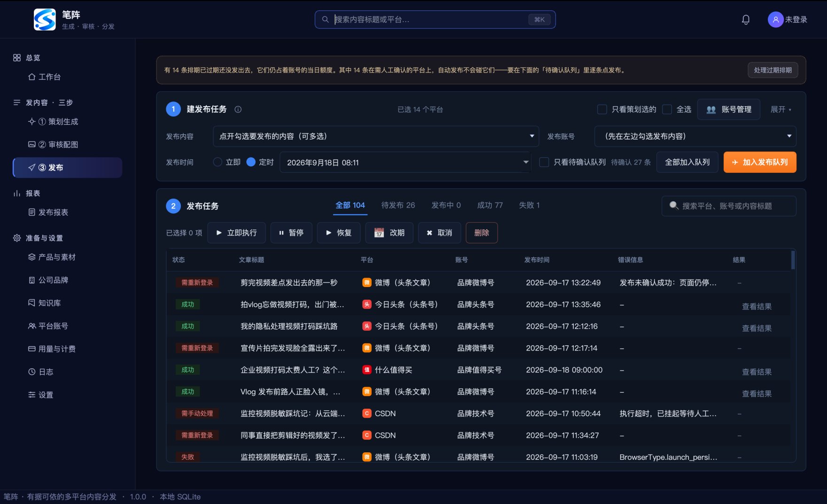Open the 发布时间 date dropdown

[x=405, y=163]
